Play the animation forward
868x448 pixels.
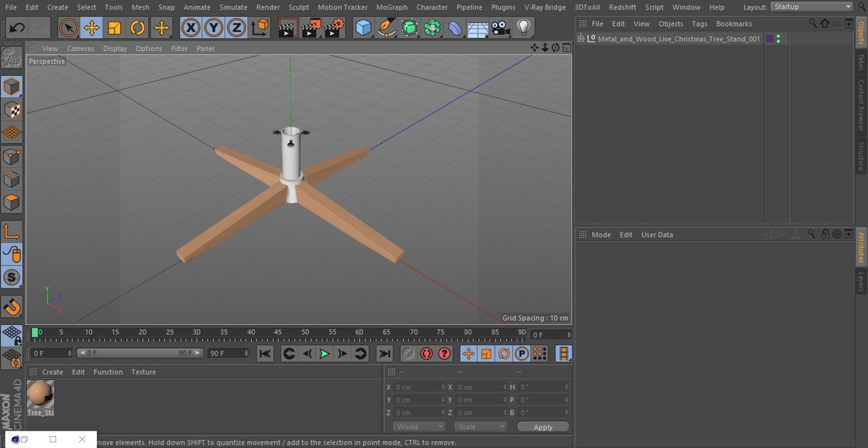(324, 354)
